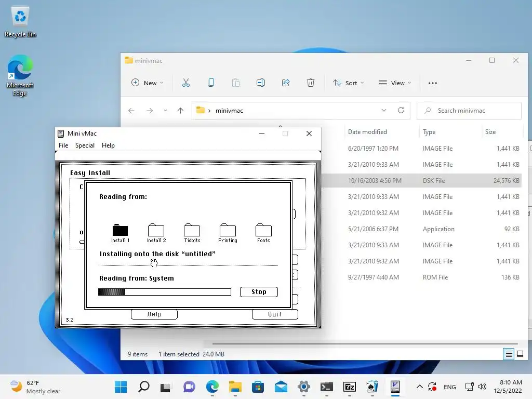Click the Mini vMac taskbar icon
The image size is (532, 399).
395,387
